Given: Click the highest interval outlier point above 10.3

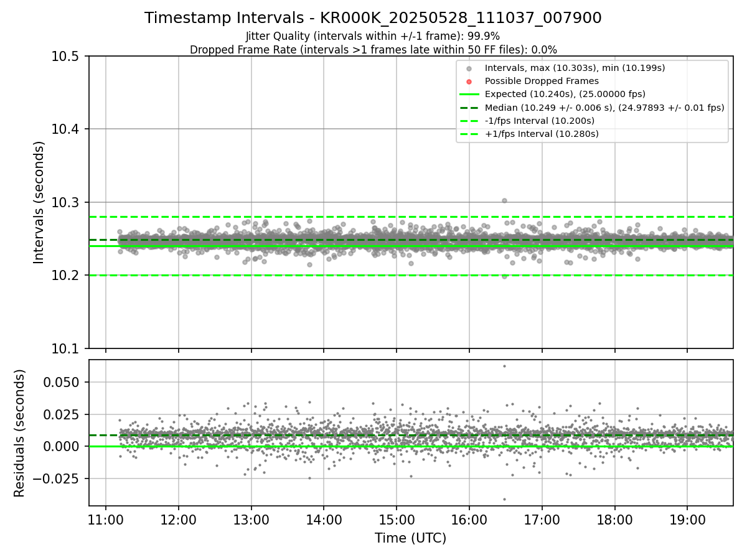Looking at the screenshot, I should pos(504,200).
